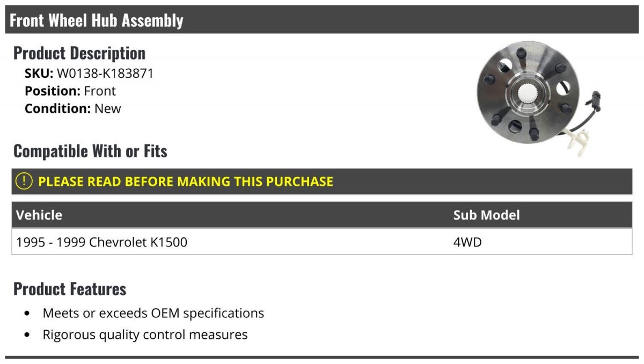Select Rigorous quality control measures text

point(145,335)
